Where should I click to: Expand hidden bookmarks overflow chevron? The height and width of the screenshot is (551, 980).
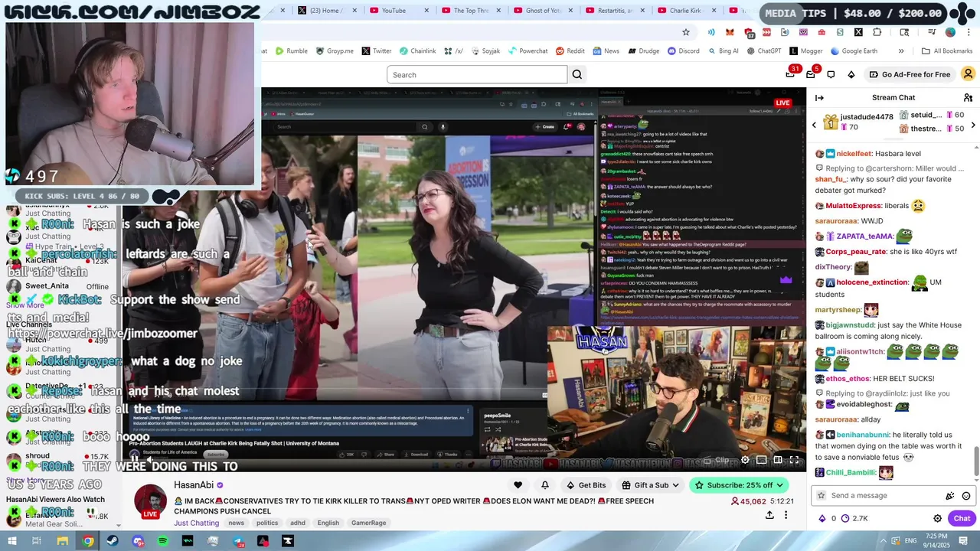point(901,51)
